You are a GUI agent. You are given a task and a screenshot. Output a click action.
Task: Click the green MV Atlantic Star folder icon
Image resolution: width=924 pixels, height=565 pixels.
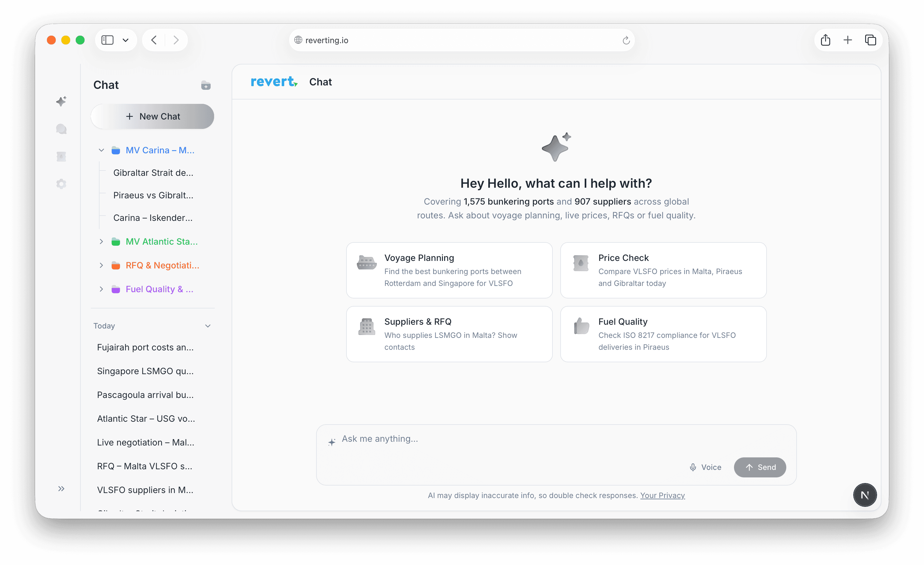[x=115, y=242]
